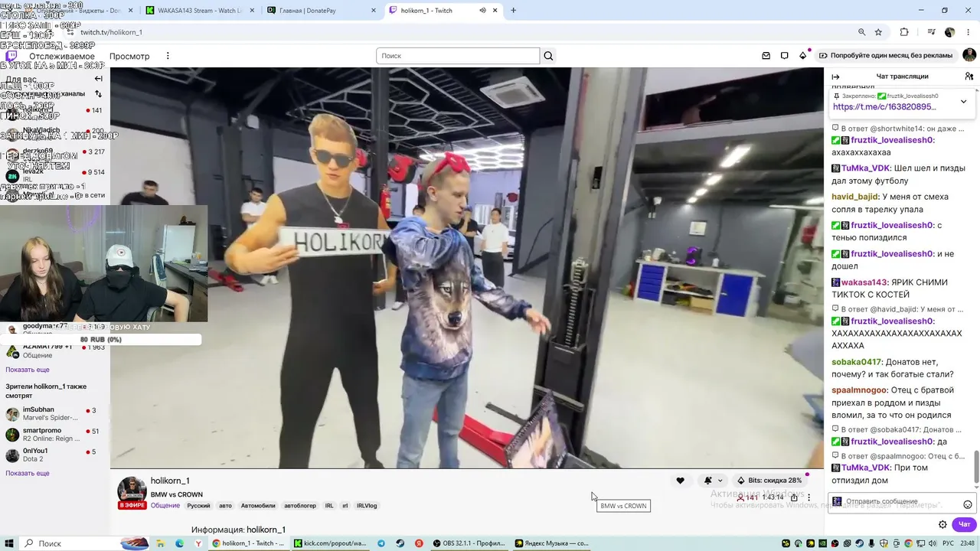Select the Автомобили tag
This screenshot has width=980, height=551.
(258, 506)
